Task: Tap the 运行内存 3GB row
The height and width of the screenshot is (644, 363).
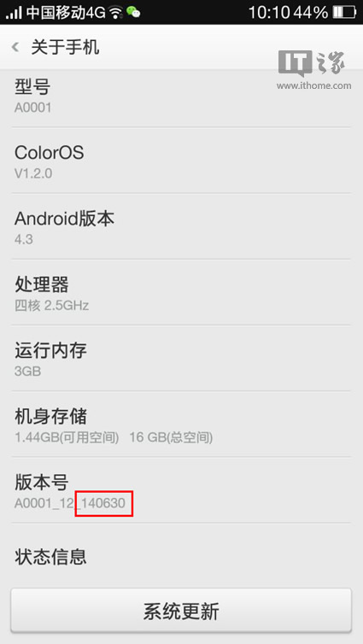Action: pyautogui.click(x=181, y=358)
